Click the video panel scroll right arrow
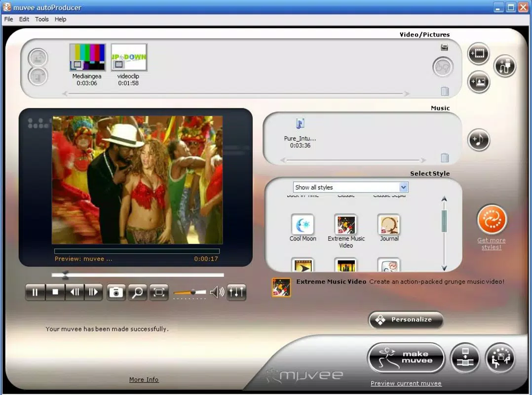532x395 pixels. click(x=407, y=94)
